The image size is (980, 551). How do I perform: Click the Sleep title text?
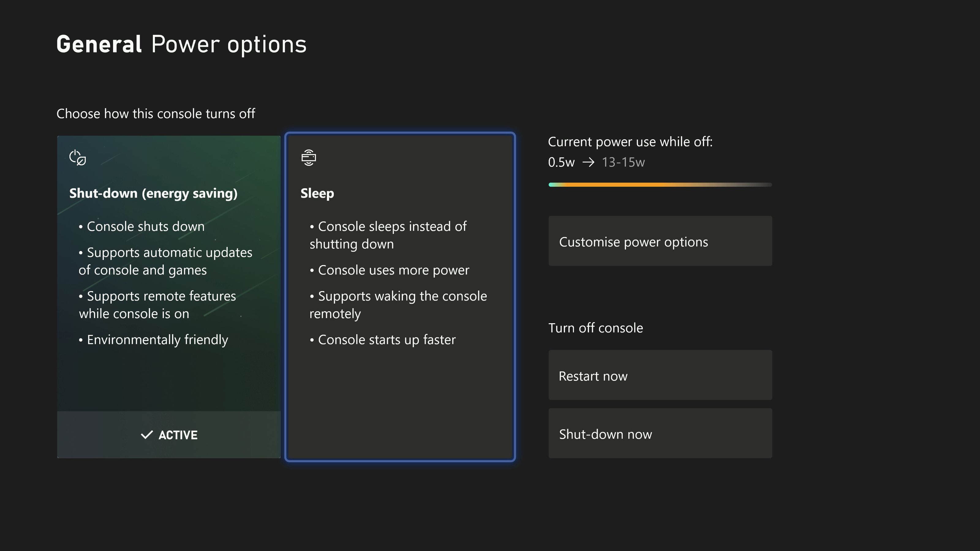click(317, 193)
